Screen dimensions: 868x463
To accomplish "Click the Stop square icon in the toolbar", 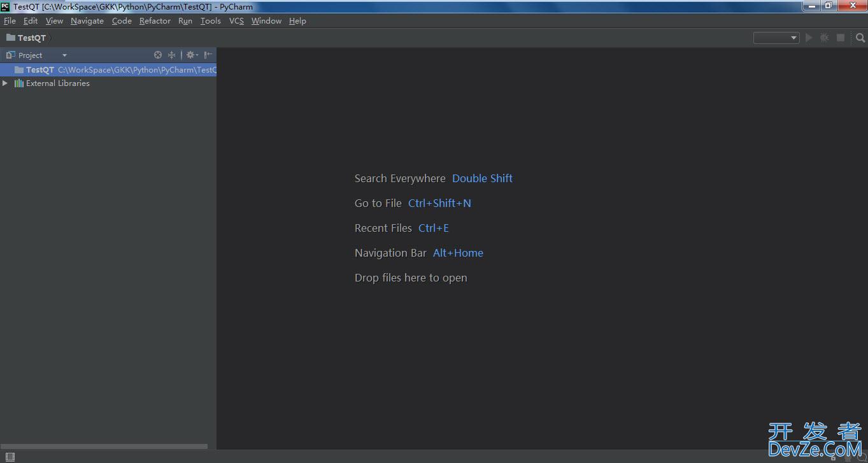I will 841,38.
